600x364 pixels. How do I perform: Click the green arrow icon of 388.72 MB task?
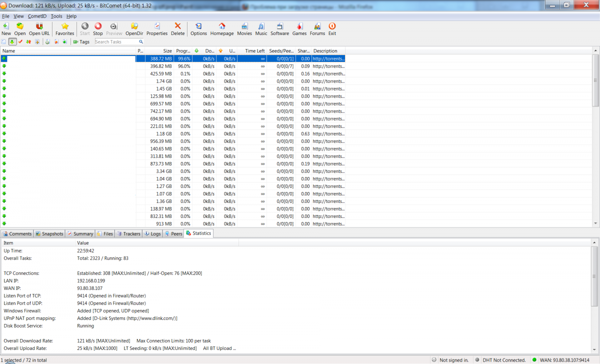click(x=4, y=58)
